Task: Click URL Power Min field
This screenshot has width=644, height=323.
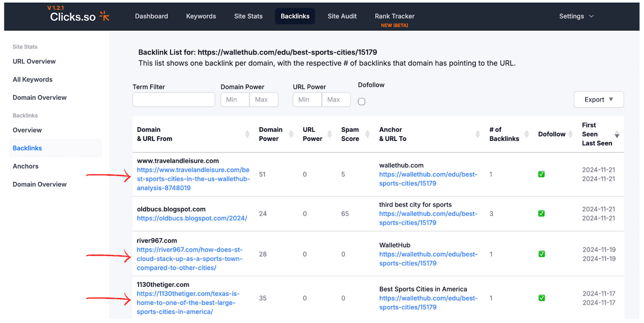Action: point(307,99)
